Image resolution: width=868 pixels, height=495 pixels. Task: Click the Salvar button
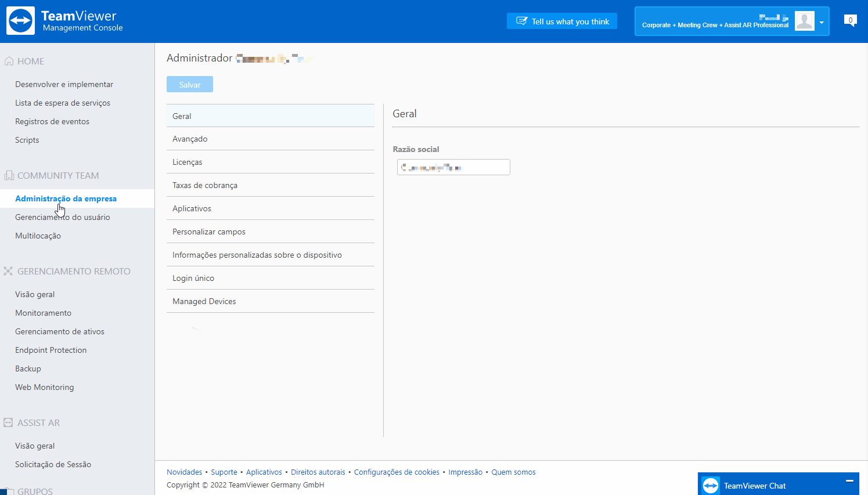point(190,84)
